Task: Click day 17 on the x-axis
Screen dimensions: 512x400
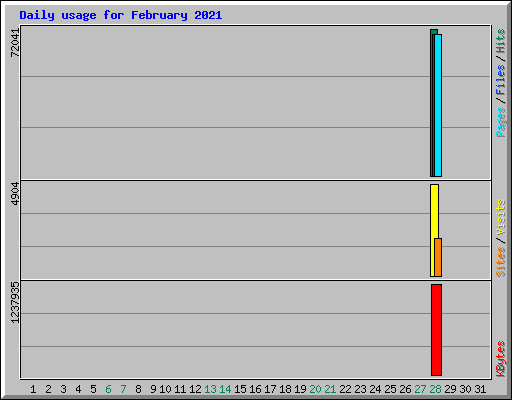Action: tap(270, 389)
